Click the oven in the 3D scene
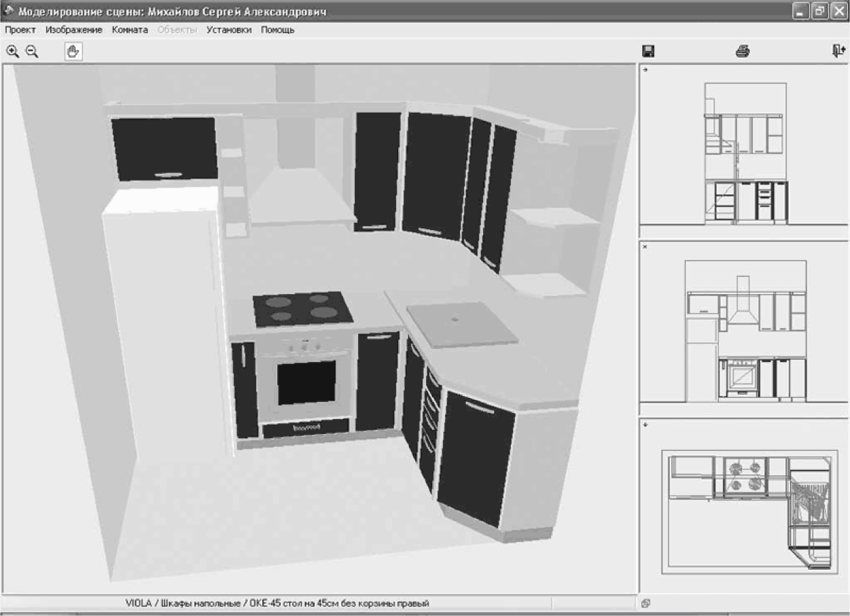Image resolution: width=850 pixels, height=616 pixels. 307,382
